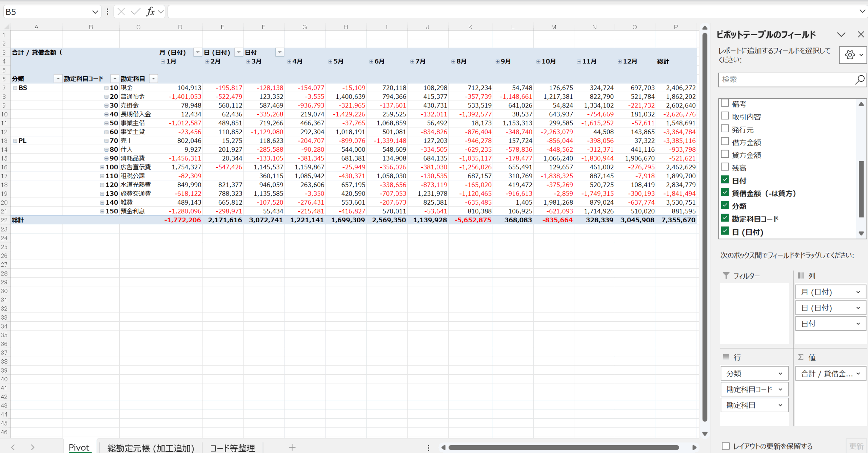
Task: Expand the 12月 column group
Action: [x=620, y=61]
